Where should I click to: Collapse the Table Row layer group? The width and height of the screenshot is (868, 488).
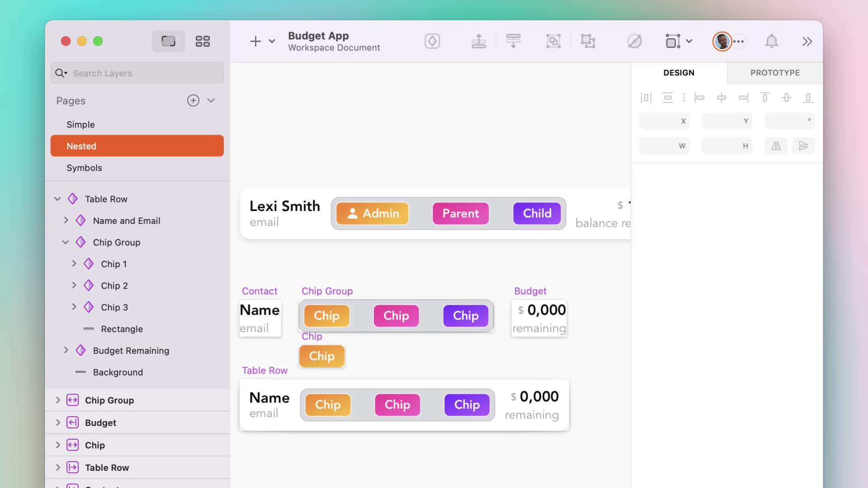click(x=57, y=199)
